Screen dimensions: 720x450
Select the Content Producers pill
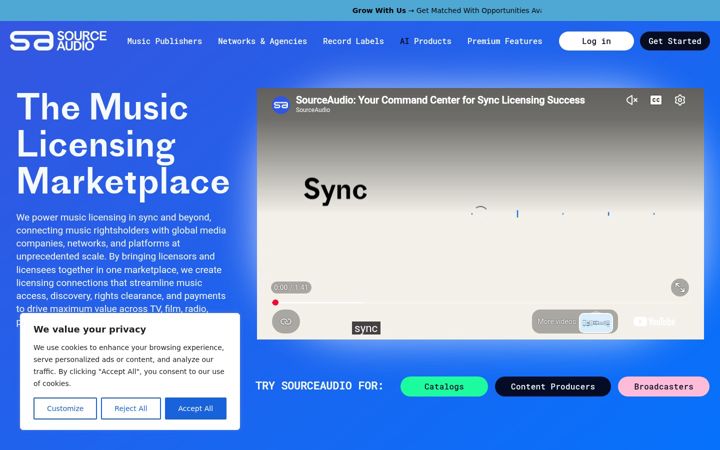click(x=552, y=387)
